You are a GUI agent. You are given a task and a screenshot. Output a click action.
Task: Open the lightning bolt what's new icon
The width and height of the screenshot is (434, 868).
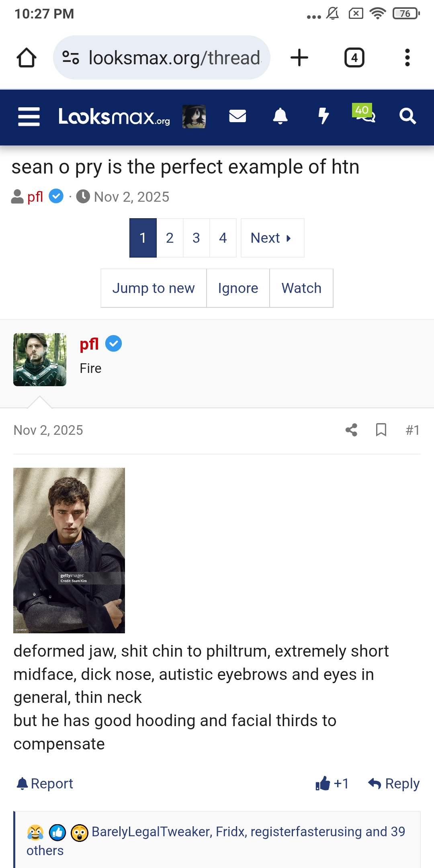323,116
